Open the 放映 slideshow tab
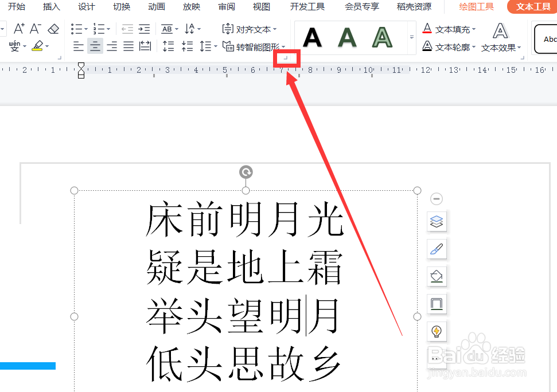This screenshot has height=392, width=557. [192, 6]
